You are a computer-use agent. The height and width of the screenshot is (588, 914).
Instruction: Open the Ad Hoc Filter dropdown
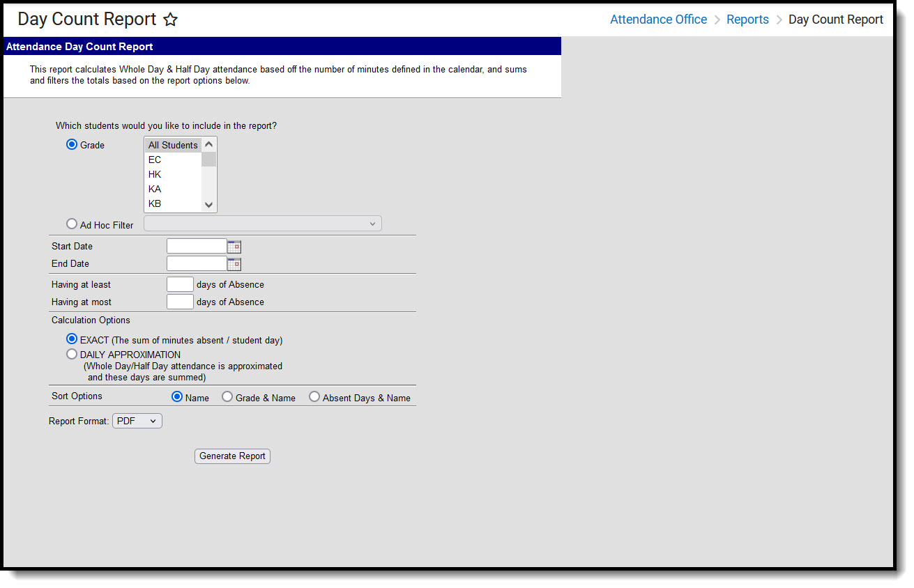263,224
